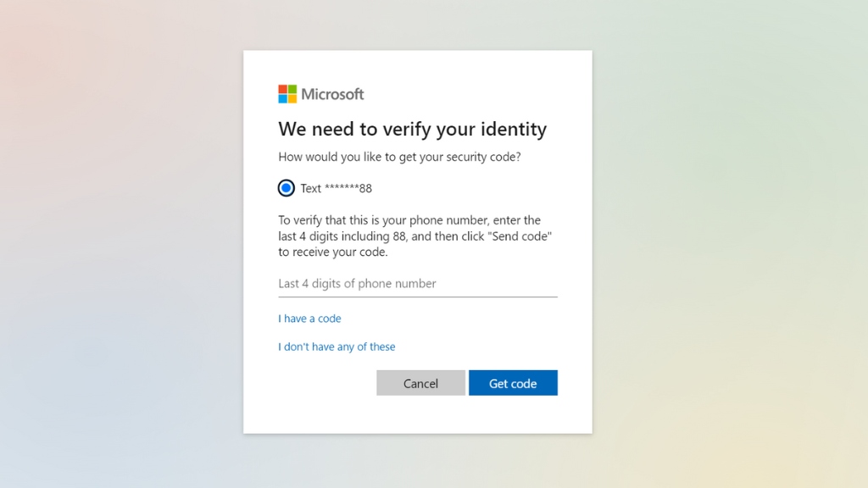Click the "We need to verify your identity" heading
868x488 pixels.
pos(412,129)
